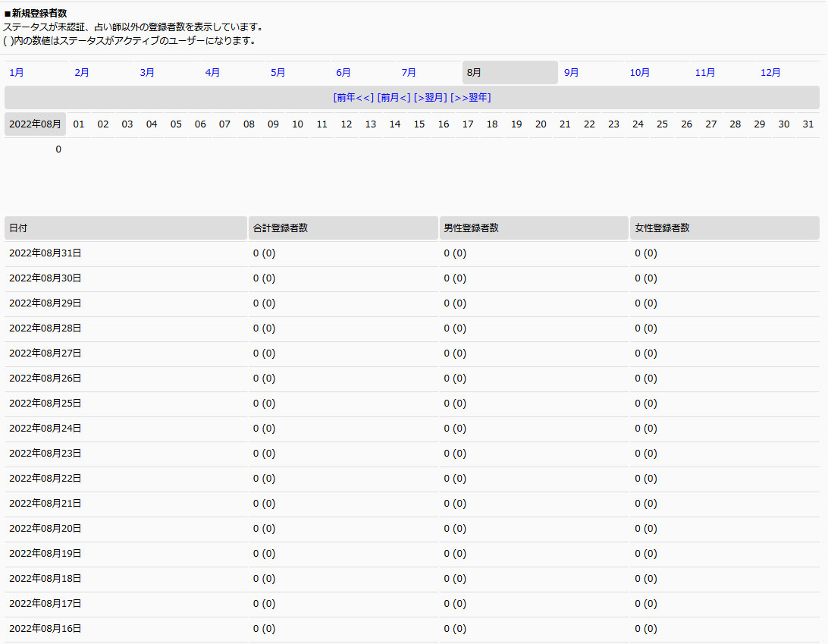Click day 15 in the day row
Screen dimensions: 828x644
(419, 124)
